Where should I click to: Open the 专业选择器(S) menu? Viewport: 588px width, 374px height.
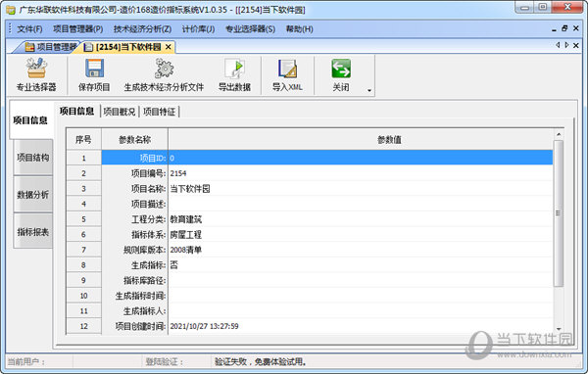[x=250, y=28]
